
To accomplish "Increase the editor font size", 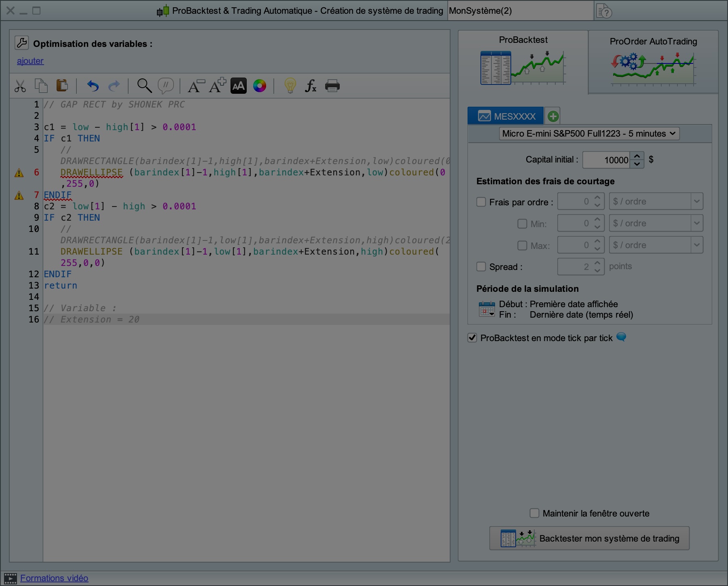I will (217, 85).
